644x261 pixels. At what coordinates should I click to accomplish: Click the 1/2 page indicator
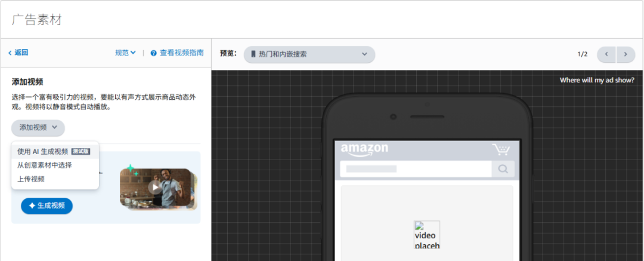[583, 54]
